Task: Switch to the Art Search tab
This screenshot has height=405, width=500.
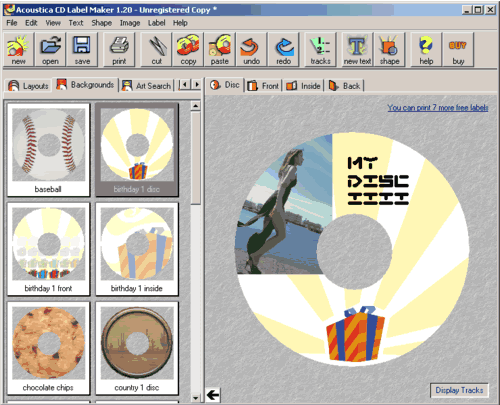Action: point(147,86)
